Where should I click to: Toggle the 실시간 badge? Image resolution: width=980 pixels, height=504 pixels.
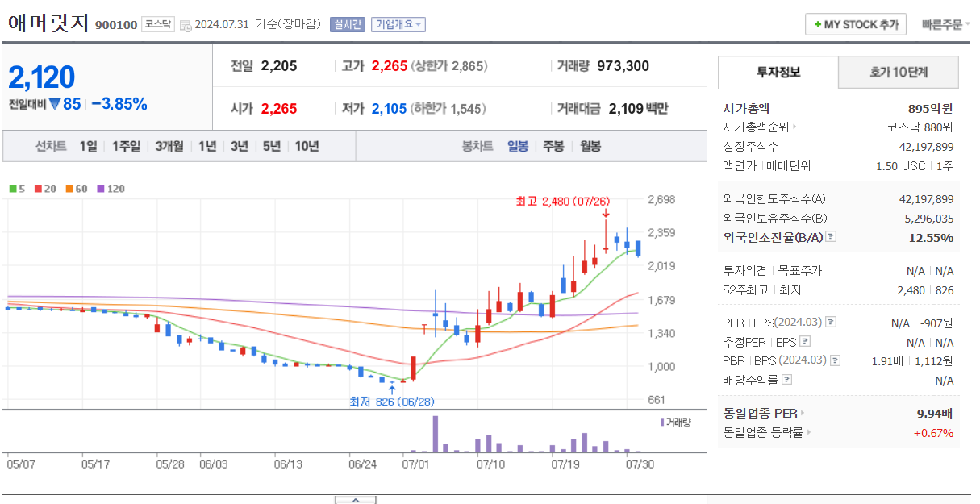(348, 25)
